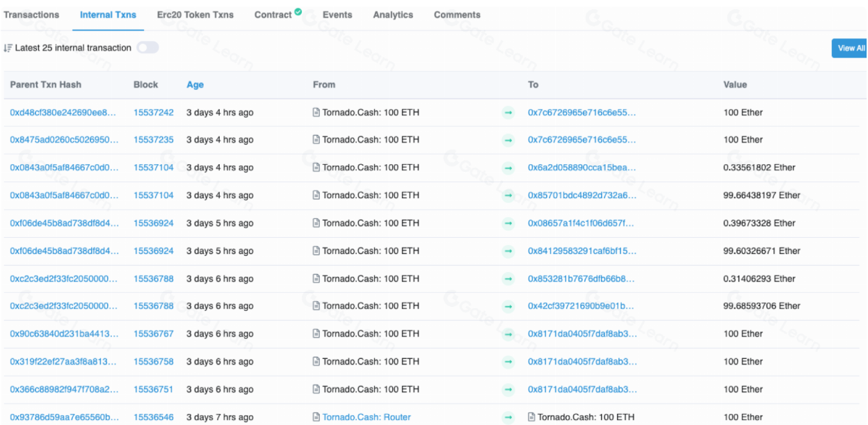Click the green arrow icon in block 15536767 row
The height and width of the screenshot is (425, 868).
tap(508, 335)
